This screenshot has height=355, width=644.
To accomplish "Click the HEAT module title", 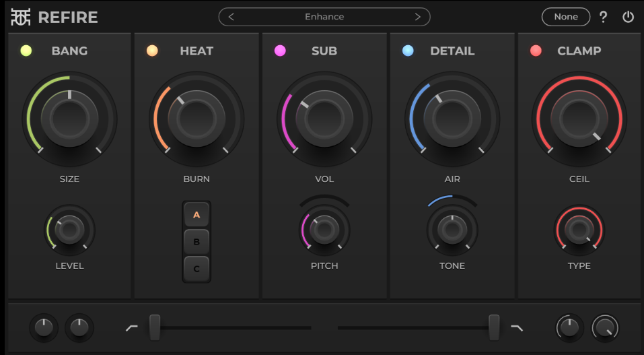I will [196, 51].
